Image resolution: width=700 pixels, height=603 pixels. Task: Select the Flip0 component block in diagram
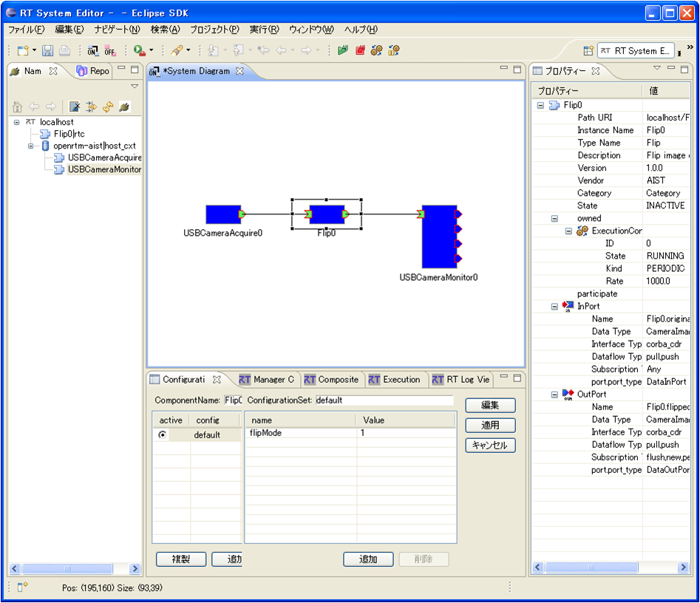pos(327,214)
